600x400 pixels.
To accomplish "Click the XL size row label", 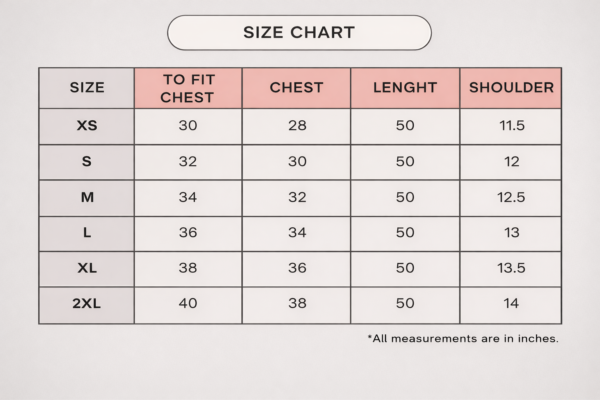I will pyautogui.click(x=87, y=270).
